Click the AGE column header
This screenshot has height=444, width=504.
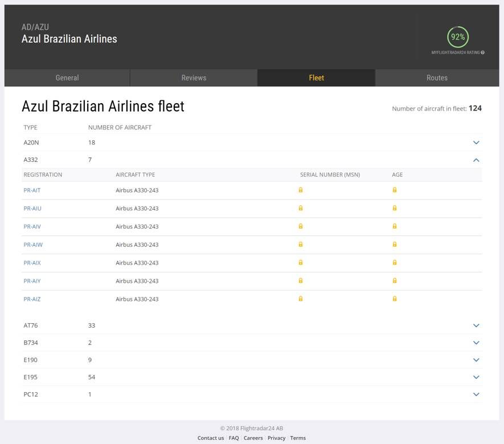398,175
